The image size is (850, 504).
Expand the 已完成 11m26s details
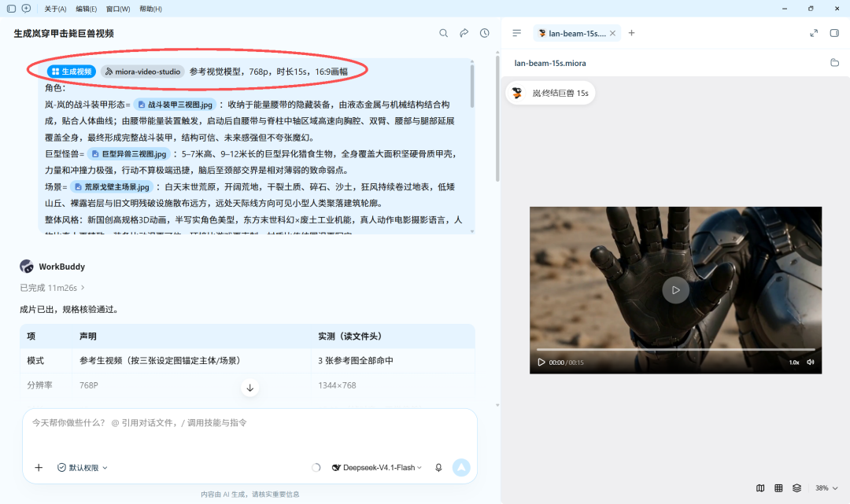tap(52, 288)
